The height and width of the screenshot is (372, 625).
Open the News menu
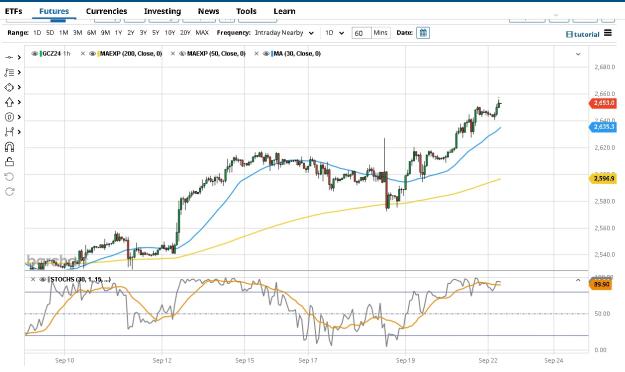coord(208,11)
